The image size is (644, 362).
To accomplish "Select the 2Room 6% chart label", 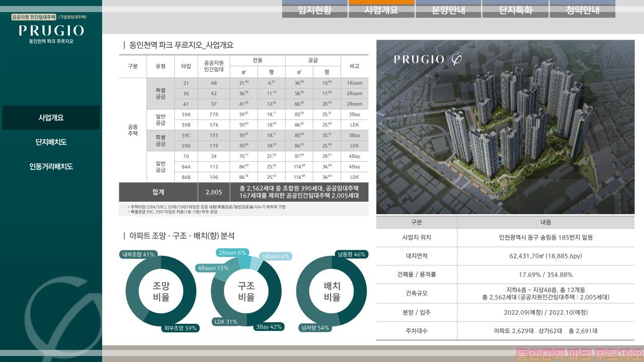I will (232, 253).
